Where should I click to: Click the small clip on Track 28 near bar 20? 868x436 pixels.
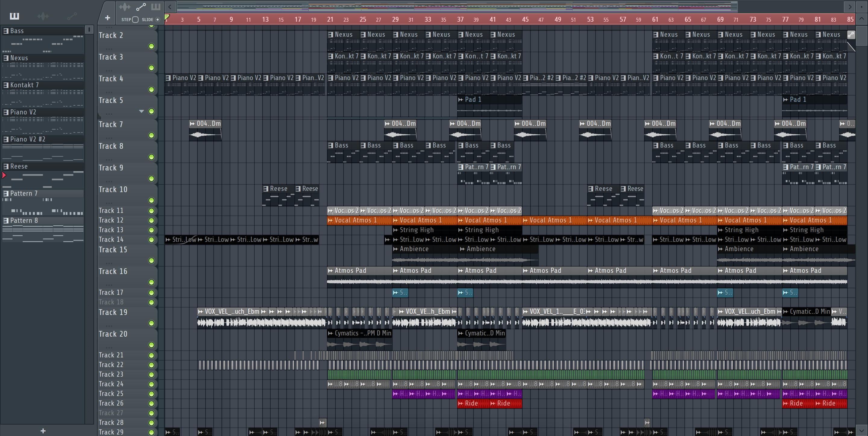(322, 422)
